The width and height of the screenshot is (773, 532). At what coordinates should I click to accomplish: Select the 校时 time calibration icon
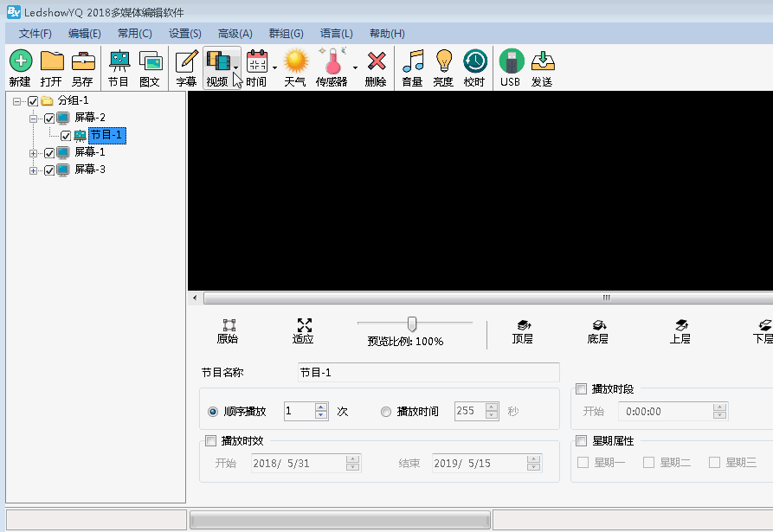click(474, 67)
